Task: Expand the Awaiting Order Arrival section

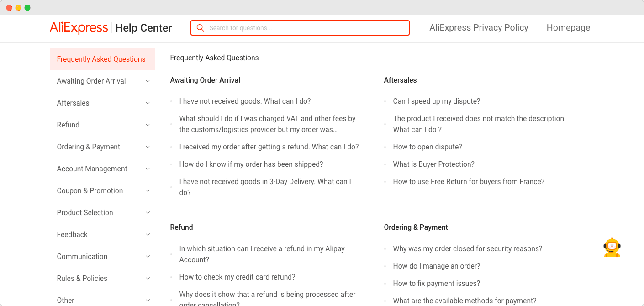Action: coord(148,81)
